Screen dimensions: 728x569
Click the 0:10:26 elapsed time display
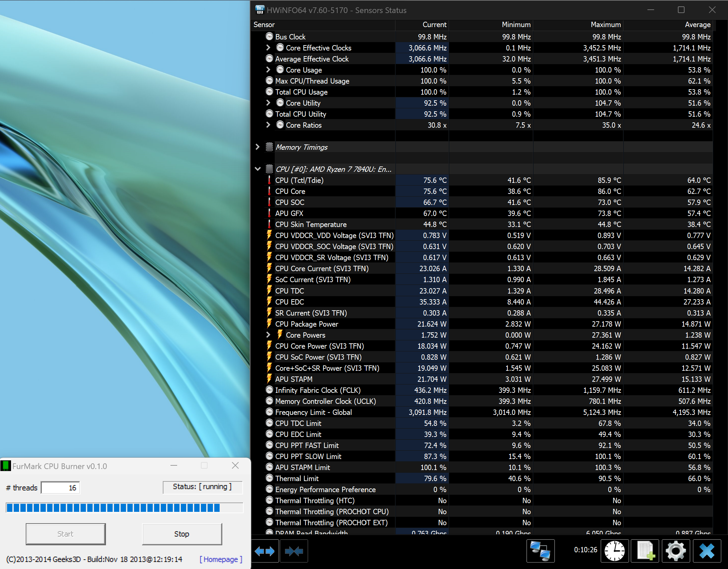click(586, 550)
